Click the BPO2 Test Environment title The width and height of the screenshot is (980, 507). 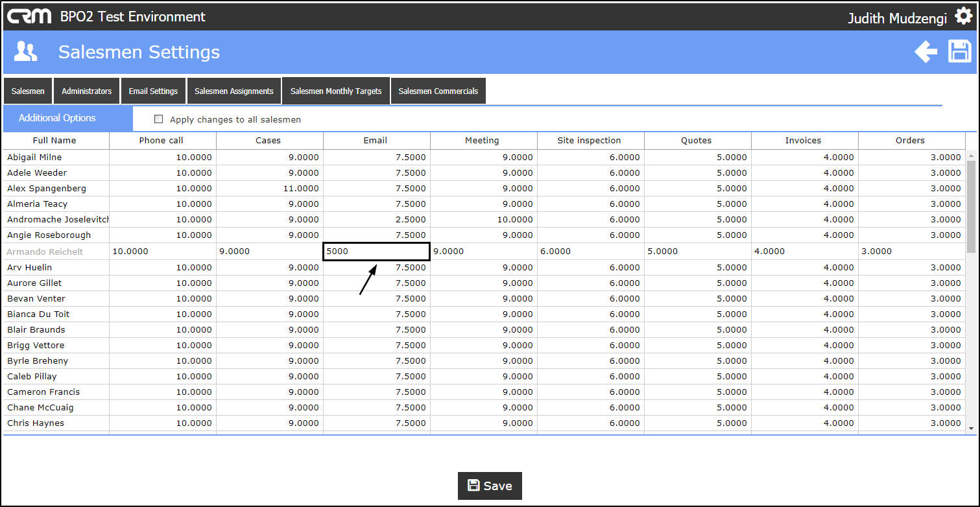coord(133,17)
